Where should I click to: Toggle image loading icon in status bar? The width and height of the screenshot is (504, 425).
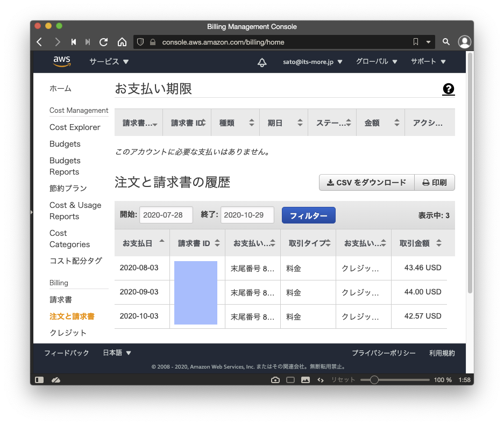pos(306,380)
